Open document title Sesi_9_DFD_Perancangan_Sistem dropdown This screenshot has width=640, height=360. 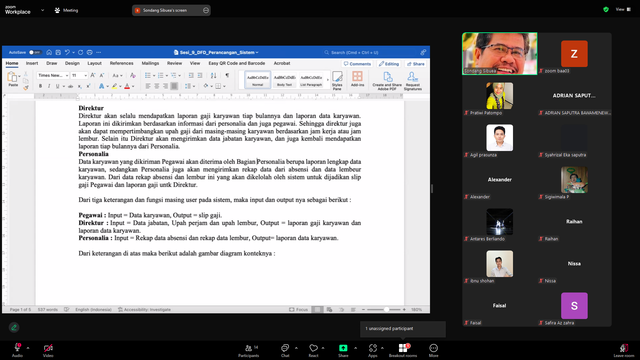point(216,53)
